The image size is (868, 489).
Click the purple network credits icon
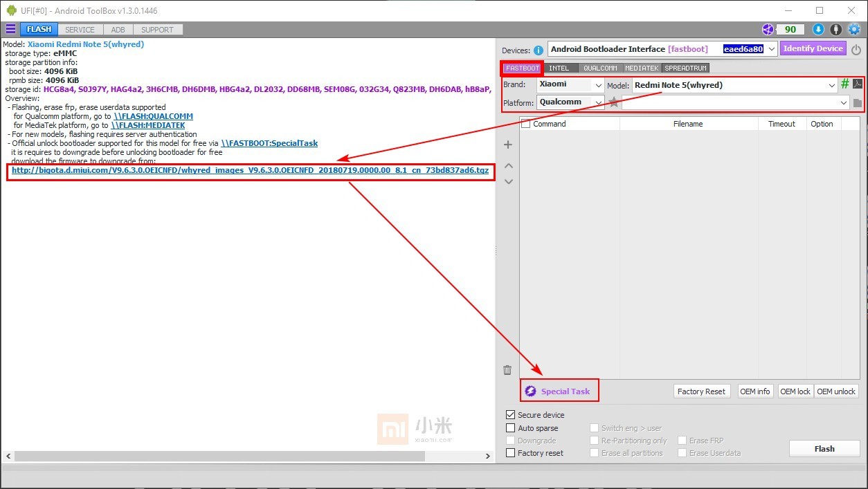pos(768,29)
